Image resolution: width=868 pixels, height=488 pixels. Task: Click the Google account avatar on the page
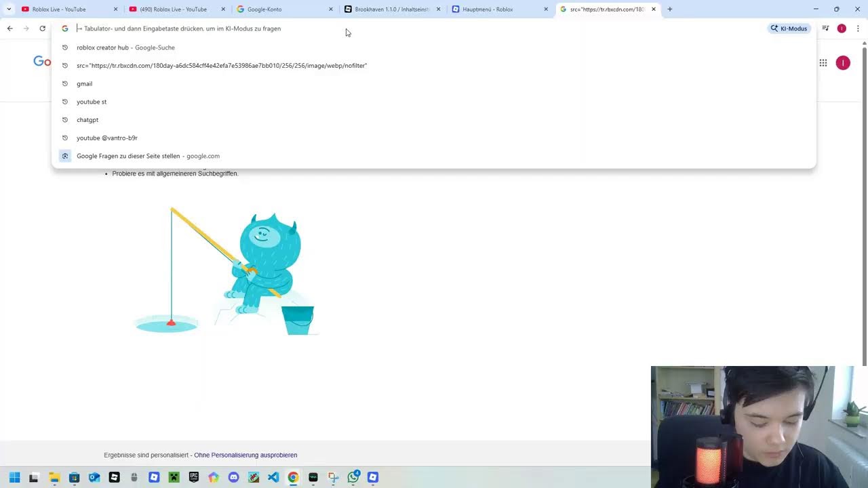[x=843, y=63]
